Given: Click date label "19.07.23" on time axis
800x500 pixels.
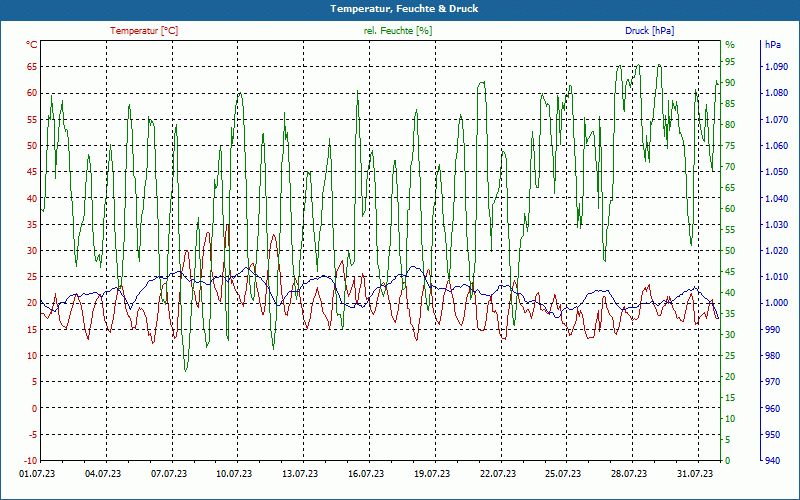Looking at the screenshot, I should [x=432, y=474].
